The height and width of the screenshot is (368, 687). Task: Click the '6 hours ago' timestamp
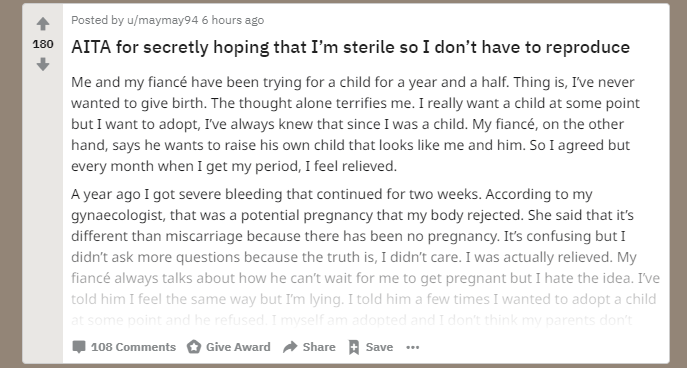233,20
